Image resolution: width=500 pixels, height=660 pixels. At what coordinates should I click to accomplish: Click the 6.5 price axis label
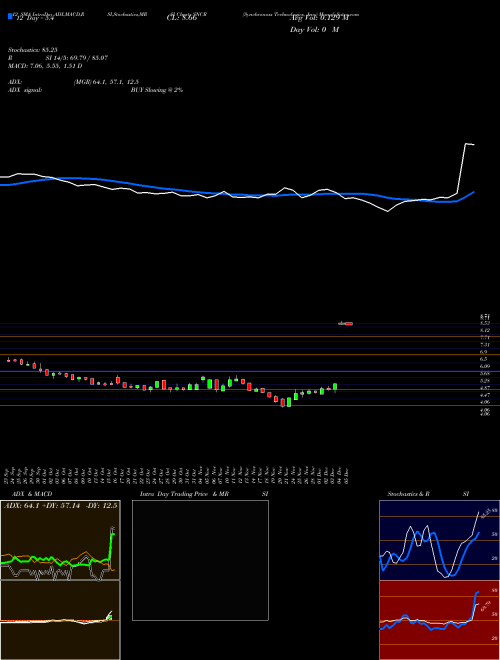pyautogui.click(x=484, y=359)
